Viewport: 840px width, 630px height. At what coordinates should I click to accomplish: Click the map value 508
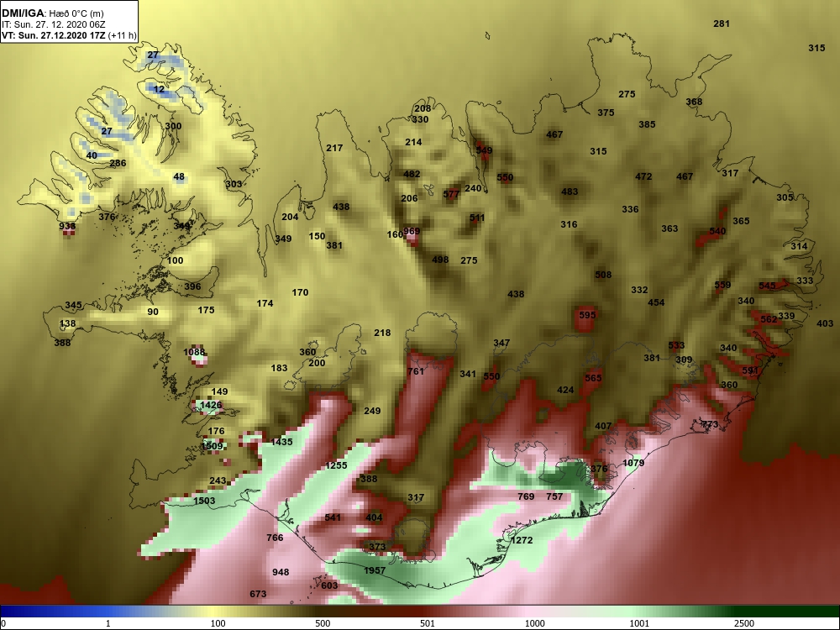pyautogui.click(x=602, y=275)
